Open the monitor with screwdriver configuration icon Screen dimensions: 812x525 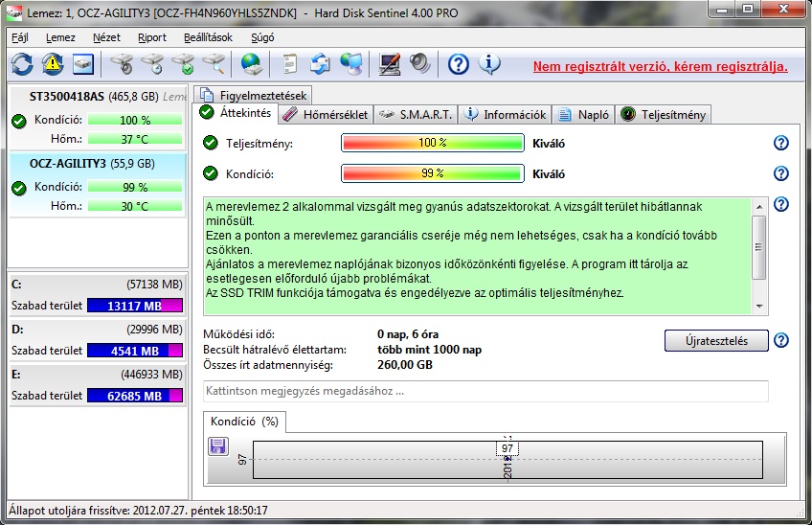[x=389, y=64]
